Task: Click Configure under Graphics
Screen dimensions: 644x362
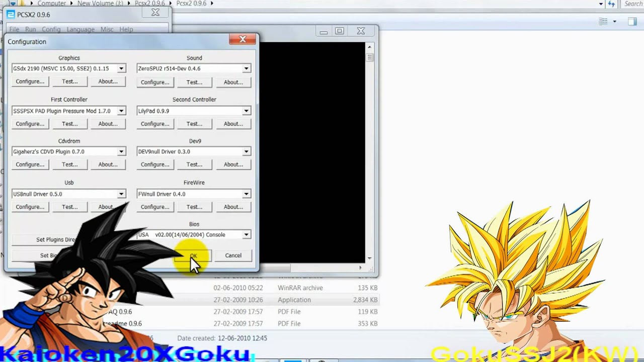Action: (x=30, y=81)
